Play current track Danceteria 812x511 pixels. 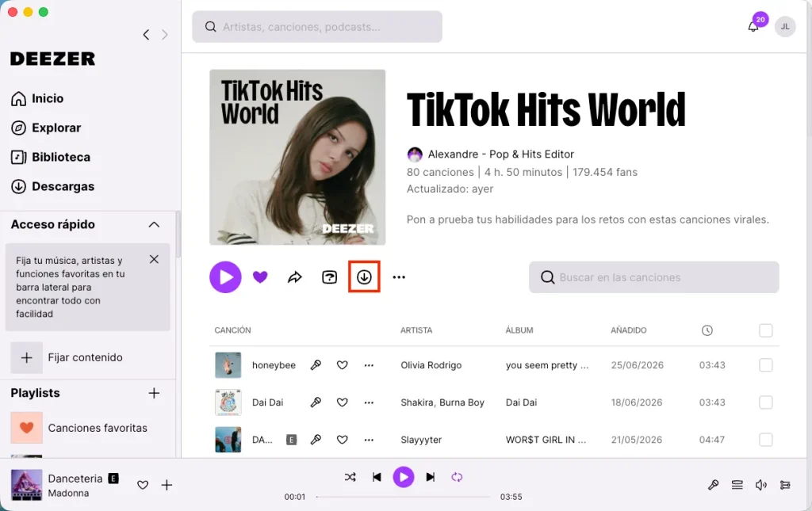pos(404,477)
